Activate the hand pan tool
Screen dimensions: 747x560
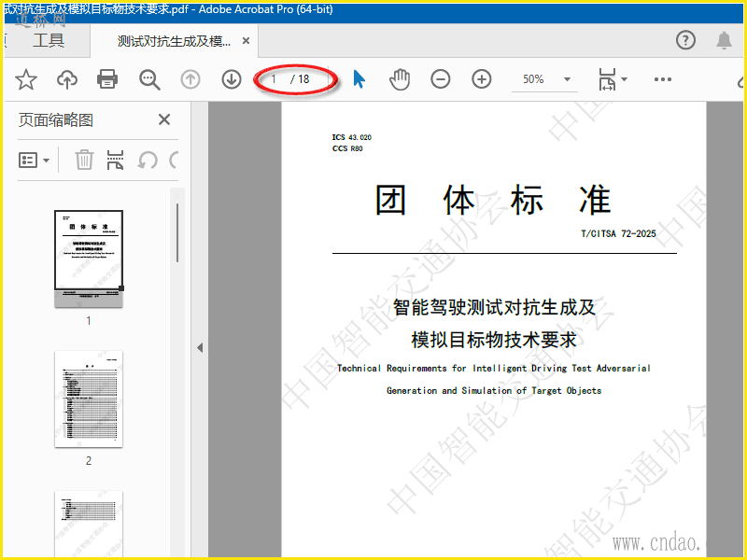400,79
